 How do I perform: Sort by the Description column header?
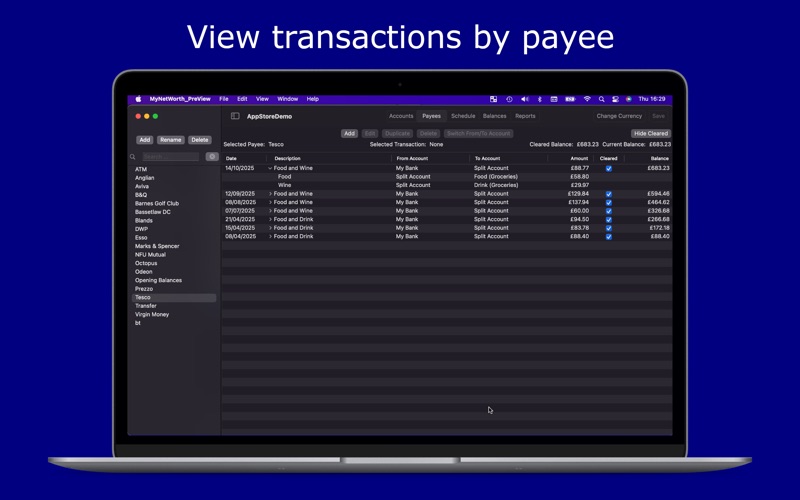coord(287,159)
